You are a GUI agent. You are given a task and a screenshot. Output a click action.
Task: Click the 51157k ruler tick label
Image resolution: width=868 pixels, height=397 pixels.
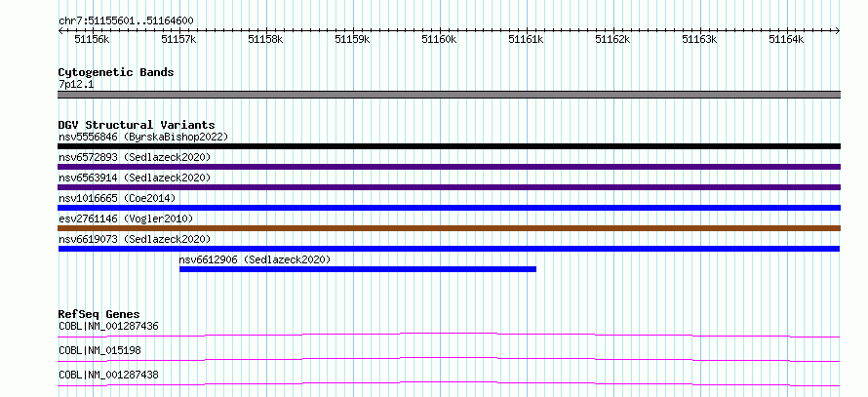click(x=178, y=39)
